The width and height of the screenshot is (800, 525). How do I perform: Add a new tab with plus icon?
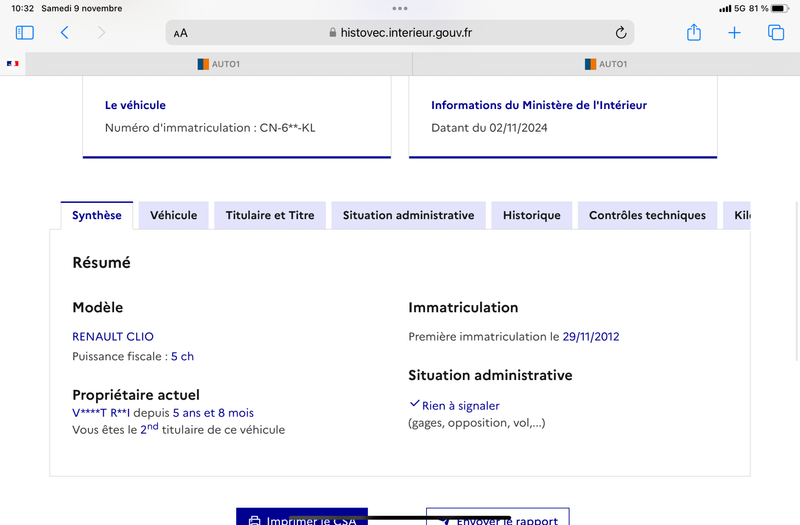coord(734,33)
